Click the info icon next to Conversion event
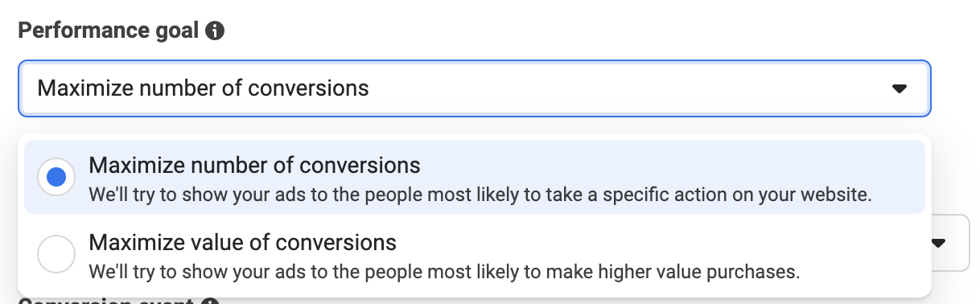Screen dimensions: 980x304 click(210, 302)
